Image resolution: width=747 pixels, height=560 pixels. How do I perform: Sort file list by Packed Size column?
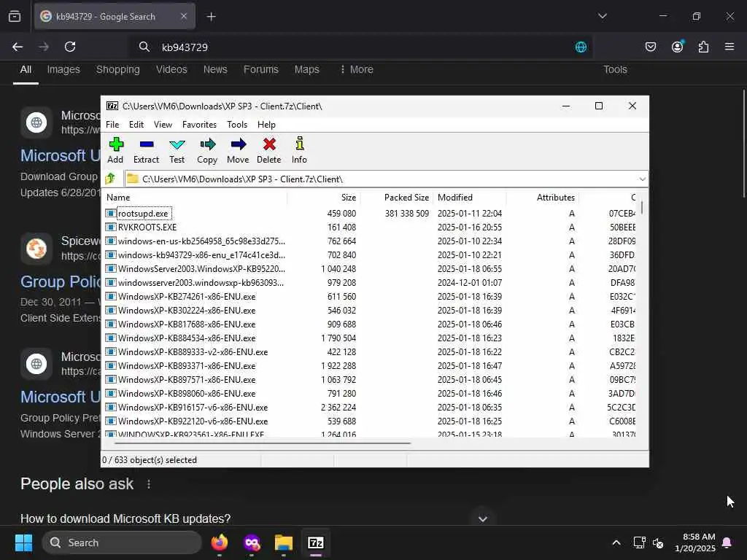click(x=397, y=197)
